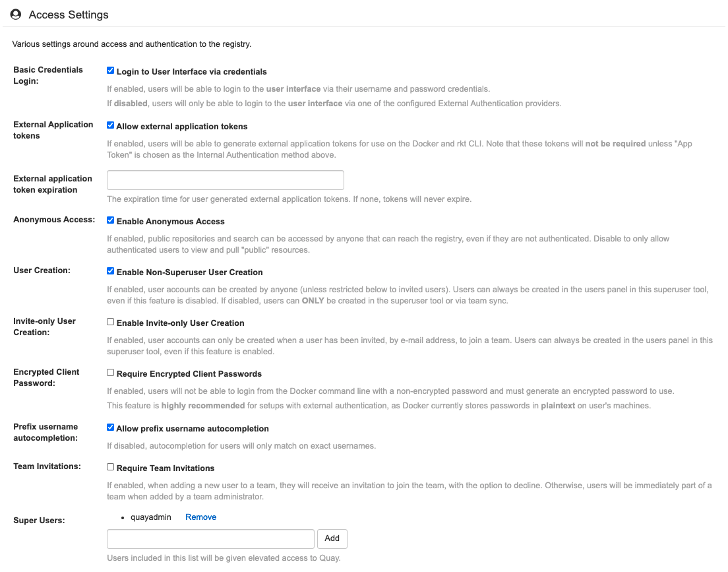
Task: Check Require Encrypted Client Passwords
Action: 111,373
